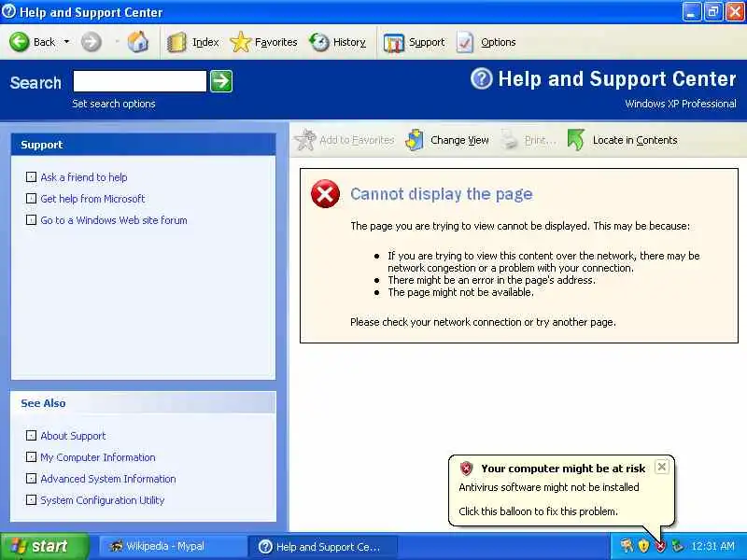
Task: Open Favorites star icon in toolbar
Action: [241, 42]
